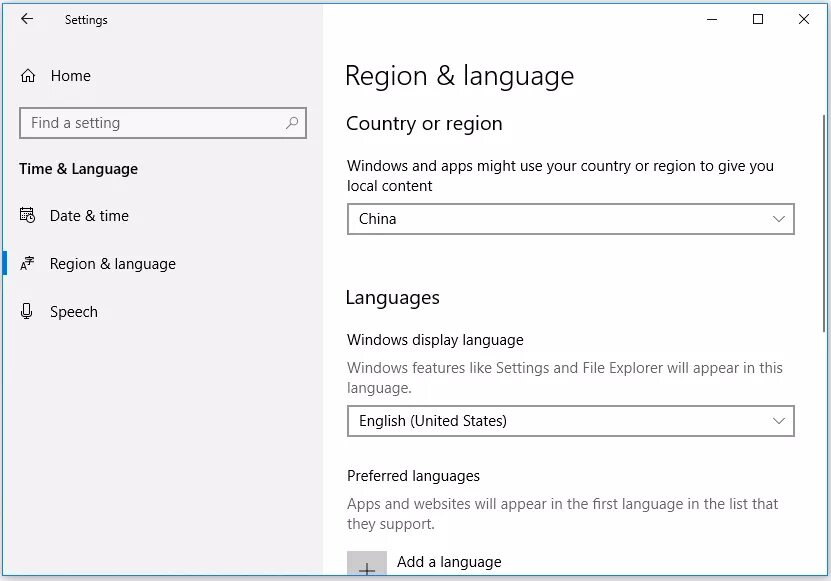
Task: Maximize the Settings window
Action: [758, 20]
